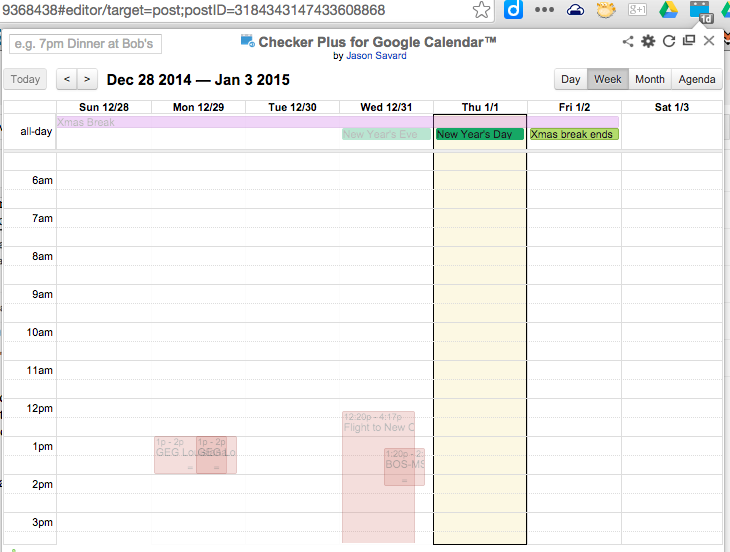Switch to Month view
This screenshot has width=730, height=552.
click(x=650, y=79)
